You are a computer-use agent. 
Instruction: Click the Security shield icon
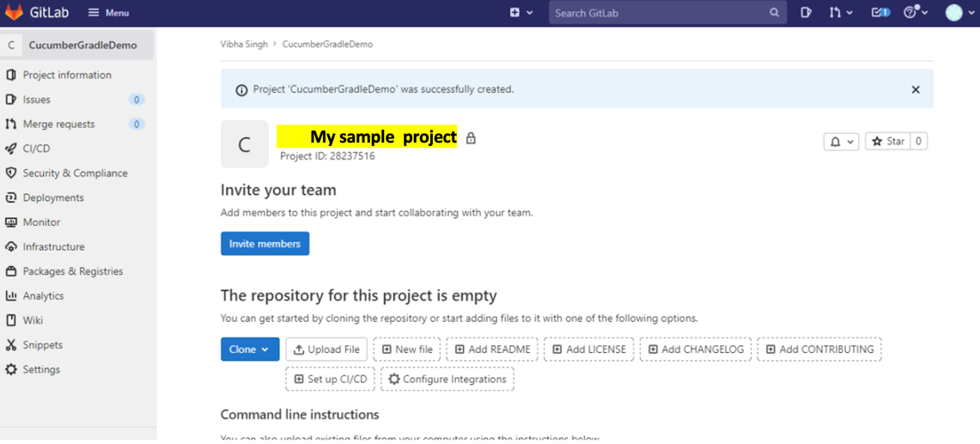click(10, 173)
